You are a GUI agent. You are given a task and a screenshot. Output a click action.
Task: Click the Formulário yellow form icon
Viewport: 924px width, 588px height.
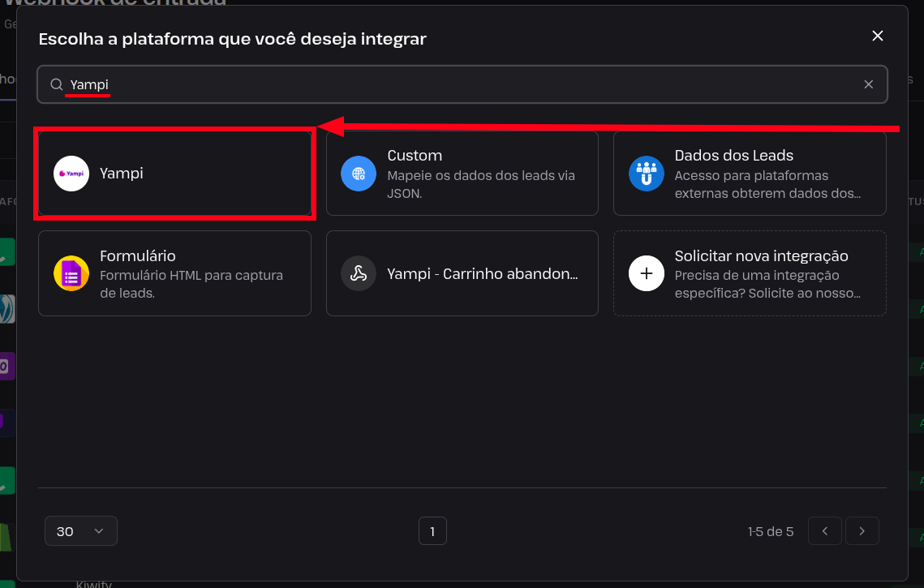click(x=71, y=273)
